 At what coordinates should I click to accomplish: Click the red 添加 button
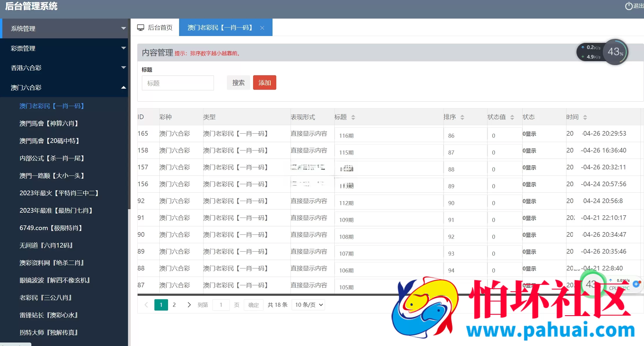264,83
